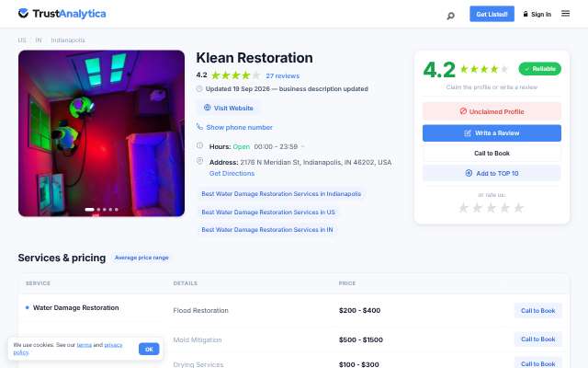Click Get Directions link
The image size is (588, 368).
[232, 174]
